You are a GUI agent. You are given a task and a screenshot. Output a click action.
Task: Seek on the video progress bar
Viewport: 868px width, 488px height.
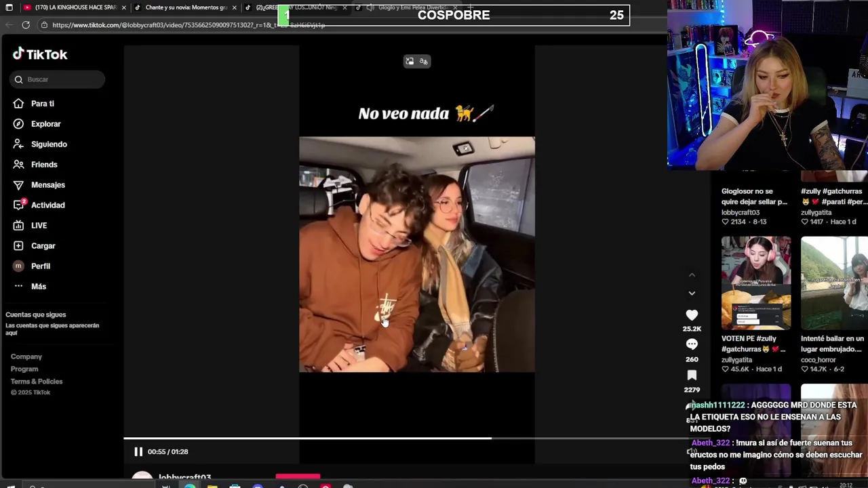(406, 439)
